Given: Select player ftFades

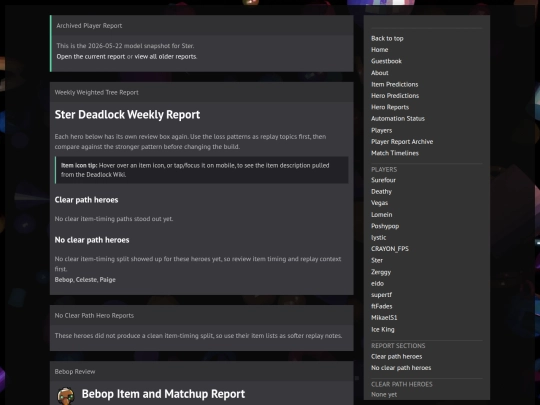Looking at the screenshot, I should click(382, 306).
